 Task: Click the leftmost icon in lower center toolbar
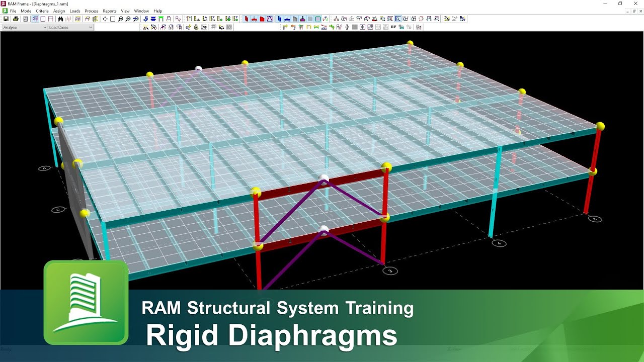click(x=145, y=27)
